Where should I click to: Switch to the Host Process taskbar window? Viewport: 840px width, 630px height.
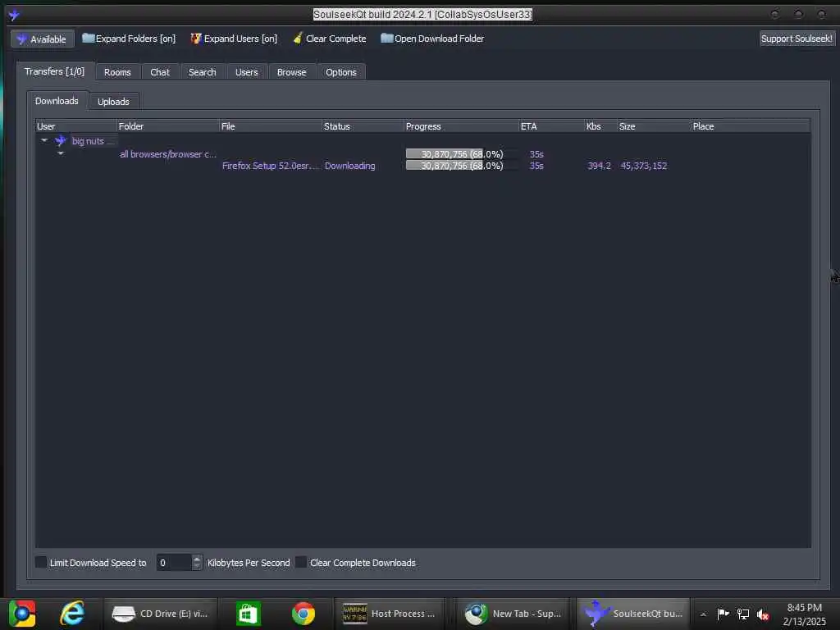tap(389, 614)
